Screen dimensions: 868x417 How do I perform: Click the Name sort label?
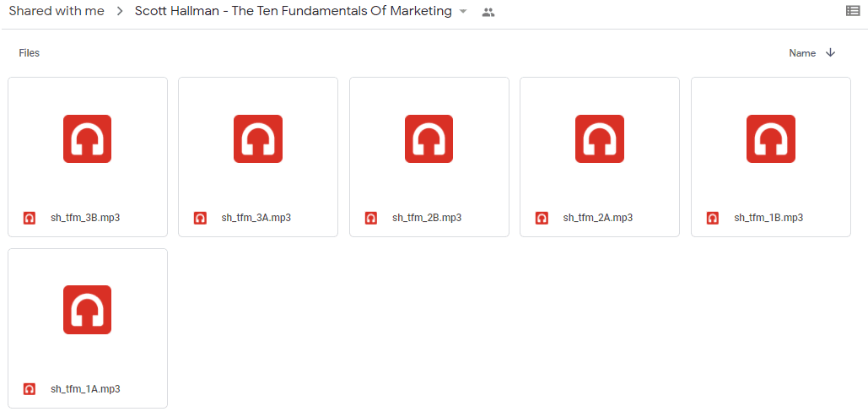(x=802, y=53)
